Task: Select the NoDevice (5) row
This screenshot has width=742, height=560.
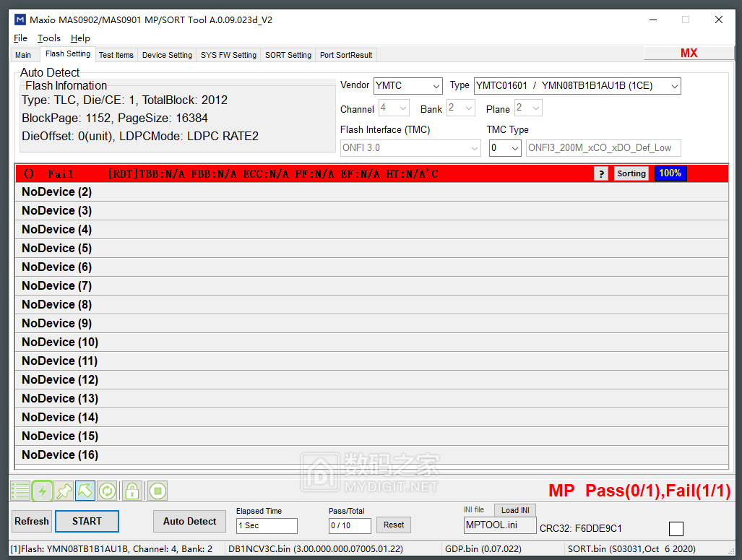Action: 372,249
